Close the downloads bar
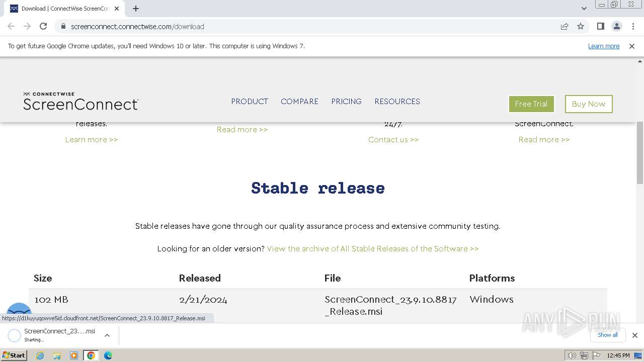The height and width of the screenshot is (362, 644). 634,335
